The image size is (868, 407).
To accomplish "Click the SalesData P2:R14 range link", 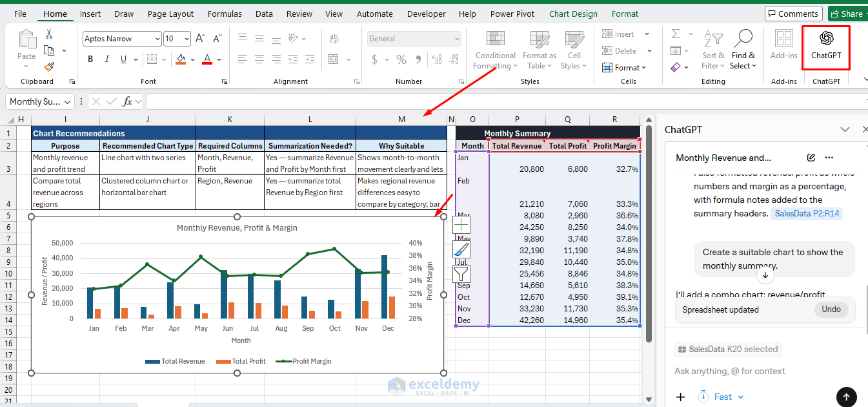I will point(807,213).
